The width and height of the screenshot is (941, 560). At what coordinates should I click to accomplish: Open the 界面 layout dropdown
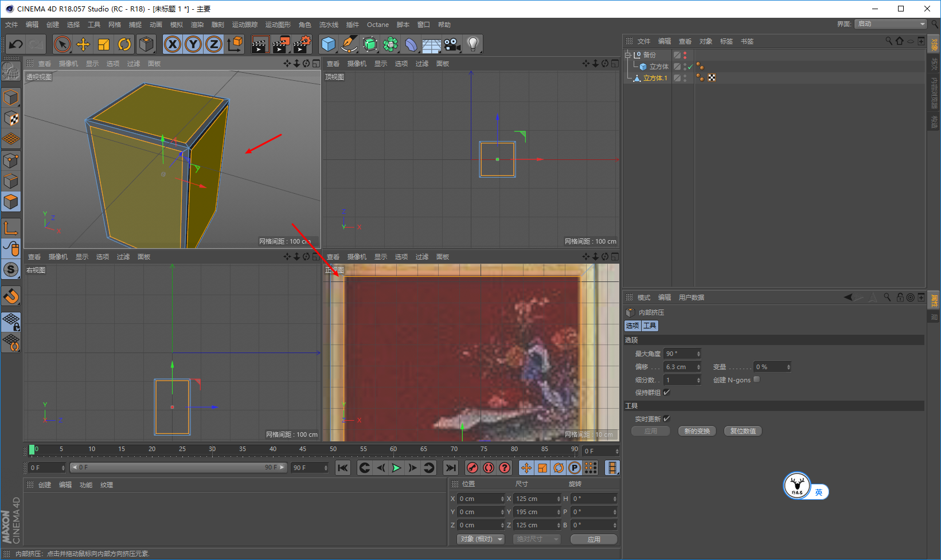[891, 24]
